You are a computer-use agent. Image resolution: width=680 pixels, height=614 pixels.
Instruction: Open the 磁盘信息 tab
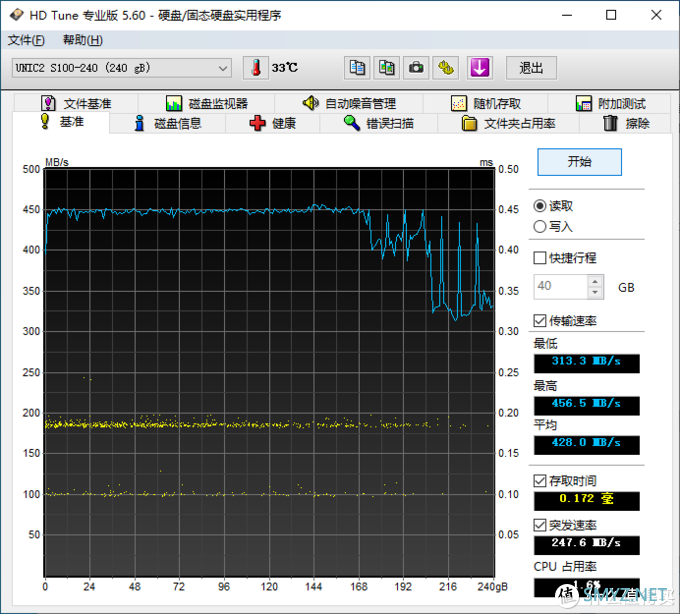click(168, 124)
